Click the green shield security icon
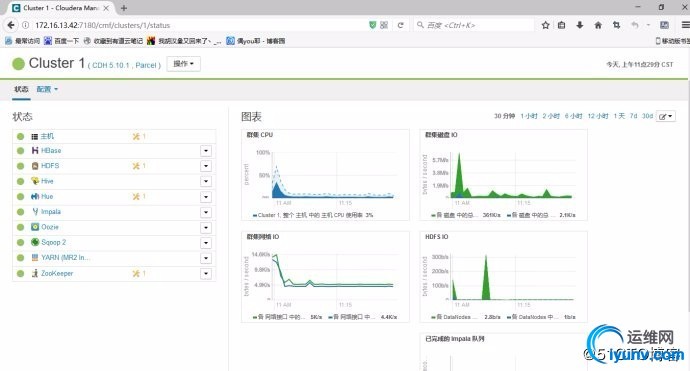Image resolution: width=690 pixels, height=371 pixels. [372, 25]
